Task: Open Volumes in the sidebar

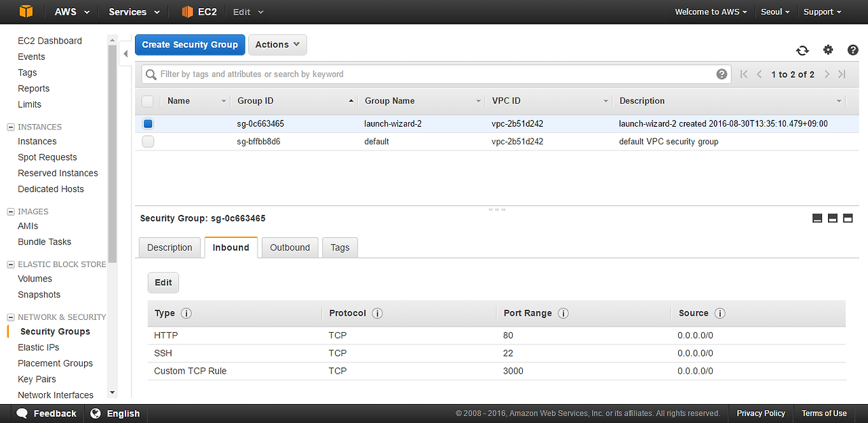Action: (x=35, y=279)
